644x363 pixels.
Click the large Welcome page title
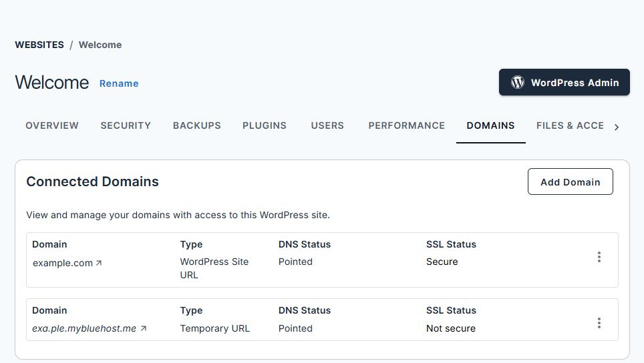51,83
